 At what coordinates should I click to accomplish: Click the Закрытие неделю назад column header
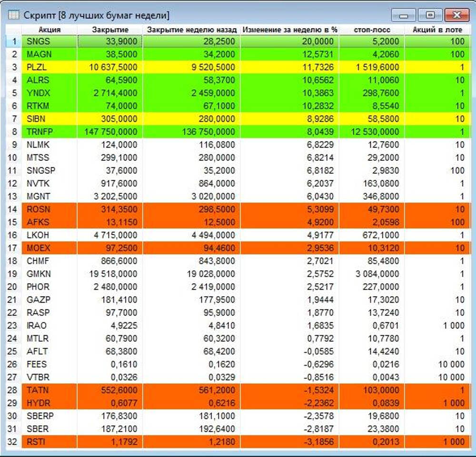click(x=191, y=30)
